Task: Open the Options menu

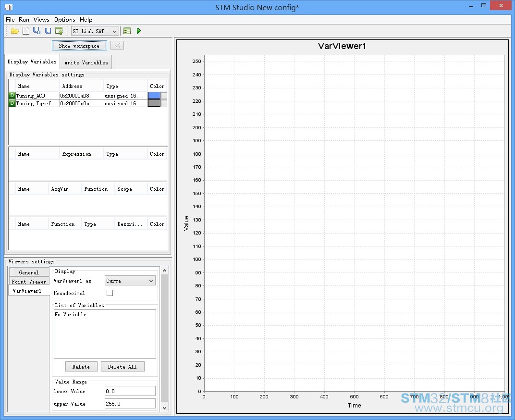Action: tap(64, 19)
